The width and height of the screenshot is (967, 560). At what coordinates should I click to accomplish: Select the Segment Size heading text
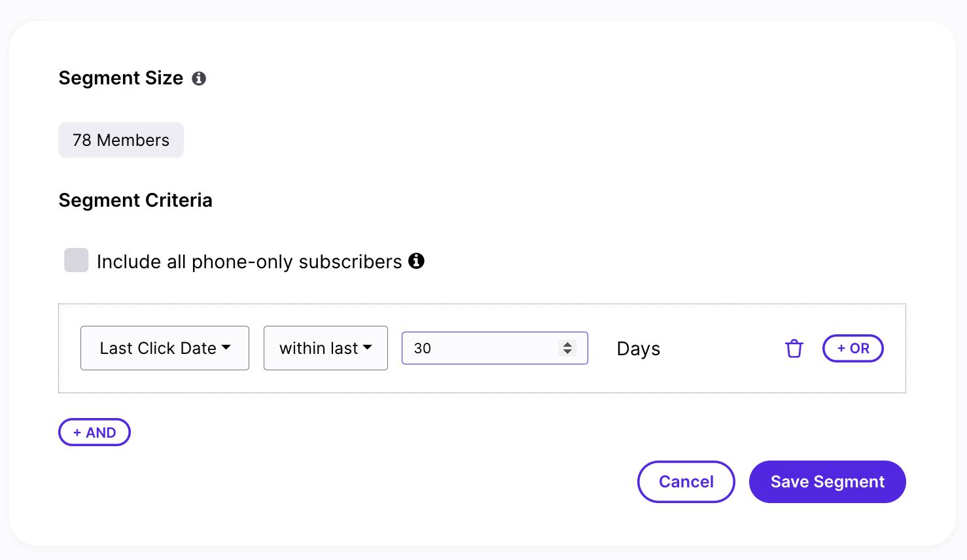(x=121, y=78)
